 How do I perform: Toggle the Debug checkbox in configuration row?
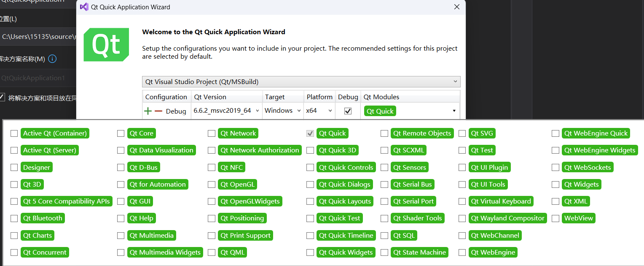(x=348, y=111)
